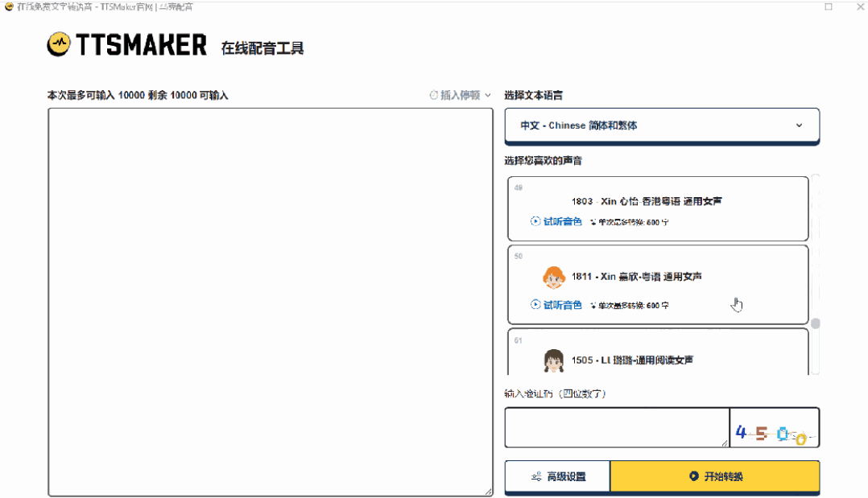This screenshot has width=868, height=498.
Task: Select voice 1803 Xin 心怡 香港粤语
Action: tap(658, 208)
